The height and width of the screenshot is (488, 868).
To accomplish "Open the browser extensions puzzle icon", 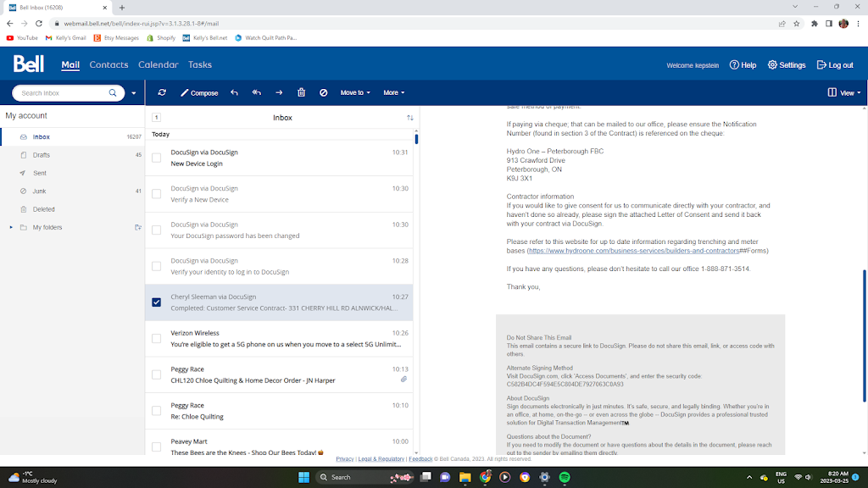I will (815, 24).
